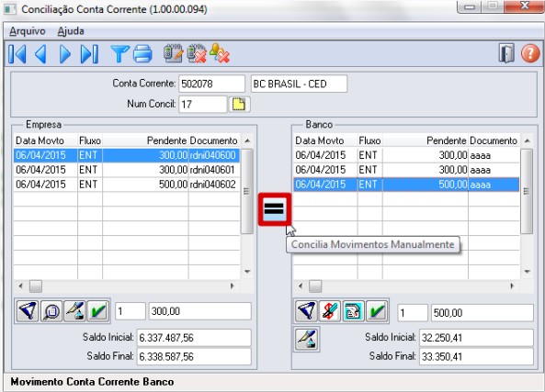Click the Num Concil field

(202, 104)
